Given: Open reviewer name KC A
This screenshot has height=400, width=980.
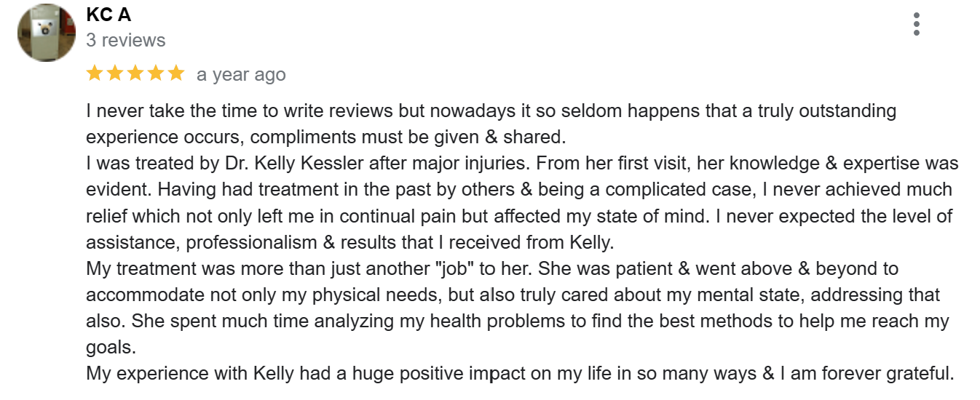Looking at the screenshot, I should [108, 15].
